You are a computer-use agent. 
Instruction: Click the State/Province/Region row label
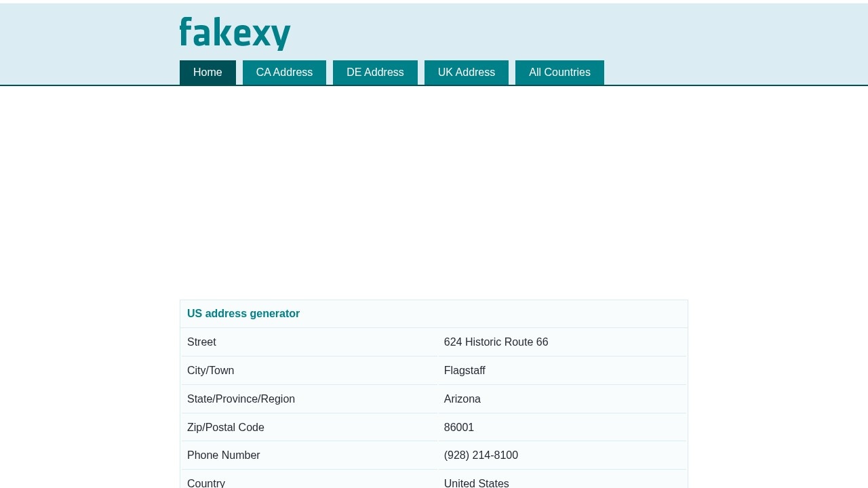pyautogui.click(x=241, y=399)
